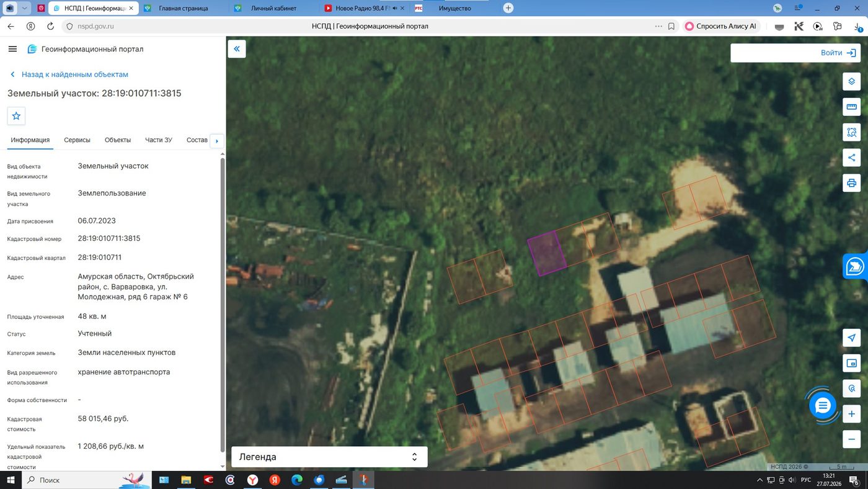The width and height of the screenshot is (868, 489).
Task: Click the text хранение автотранспорта
Action: pos(124,372)
